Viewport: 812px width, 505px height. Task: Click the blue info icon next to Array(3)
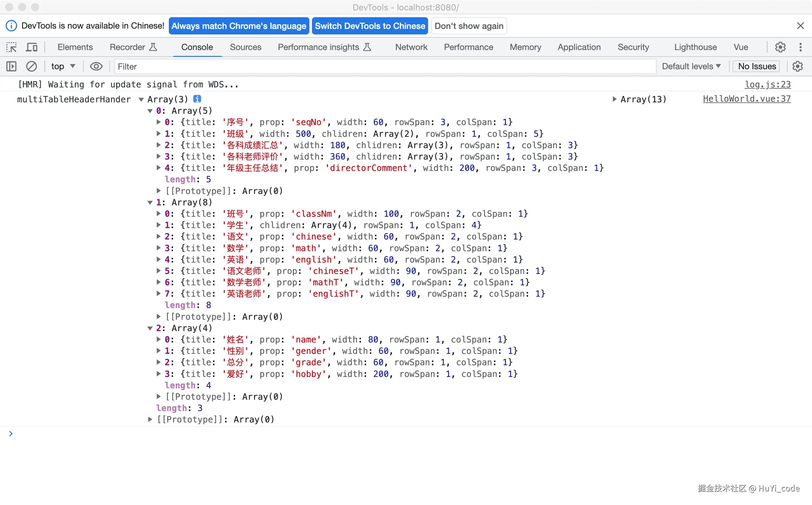pos(197,99)
